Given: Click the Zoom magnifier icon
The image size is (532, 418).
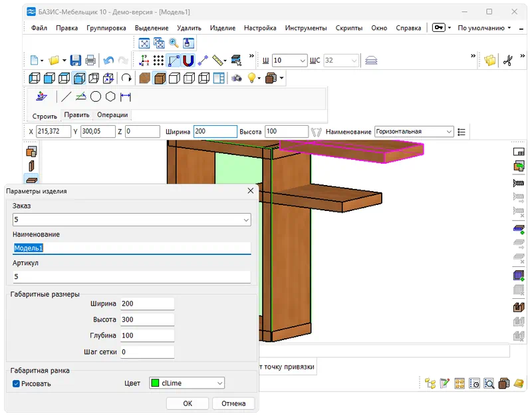Looking at the screenshot, I should pos(174,43).
